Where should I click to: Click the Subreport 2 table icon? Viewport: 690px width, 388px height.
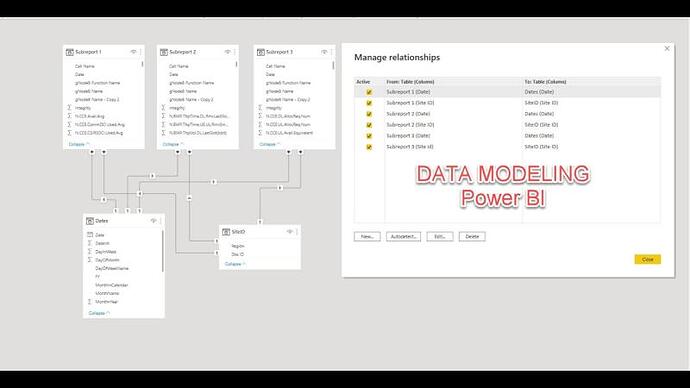(164, 52)
